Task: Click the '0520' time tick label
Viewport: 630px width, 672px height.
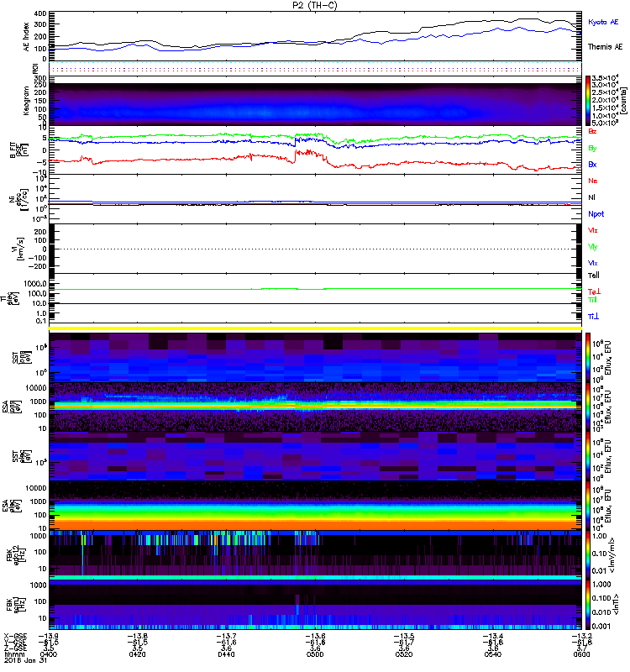Action: pyautogui.click(x=404, y=654)
